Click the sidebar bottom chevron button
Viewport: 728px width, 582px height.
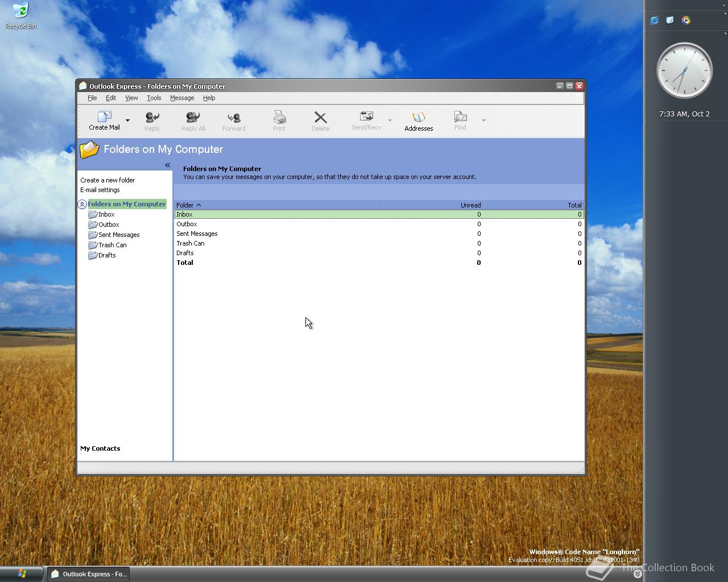point(638,574)
